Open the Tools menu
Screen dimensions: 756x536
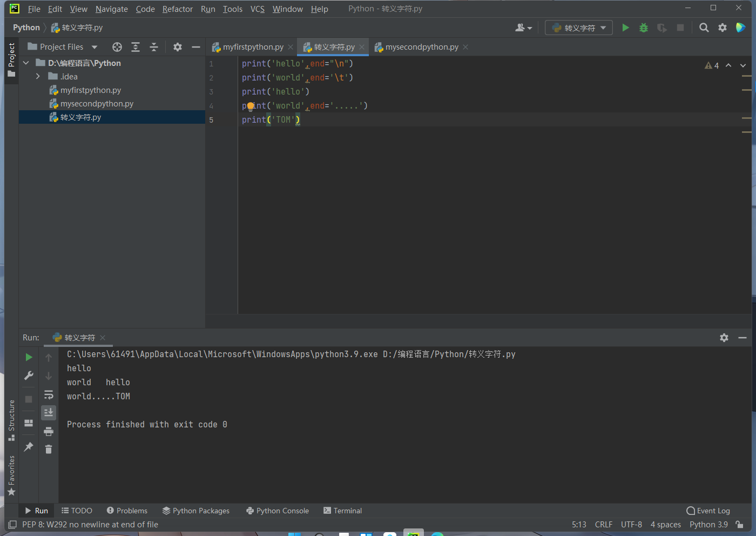(x=233, y=9)
